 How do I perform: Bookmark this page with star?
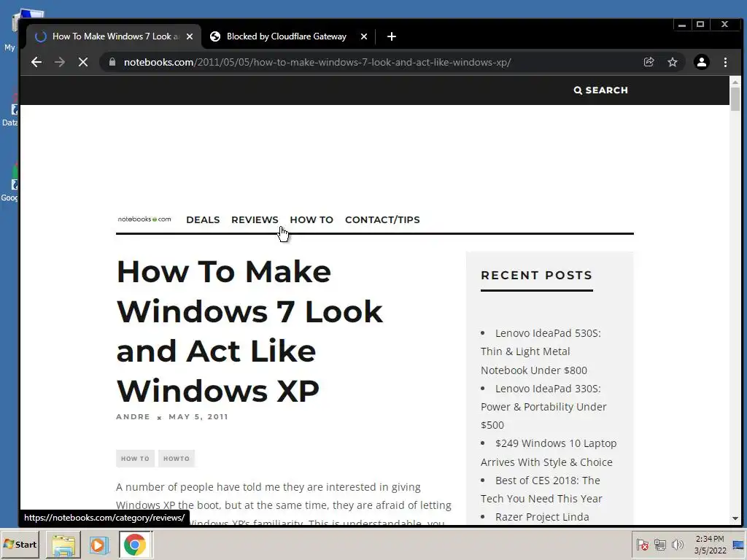click(x=672, y=63)
